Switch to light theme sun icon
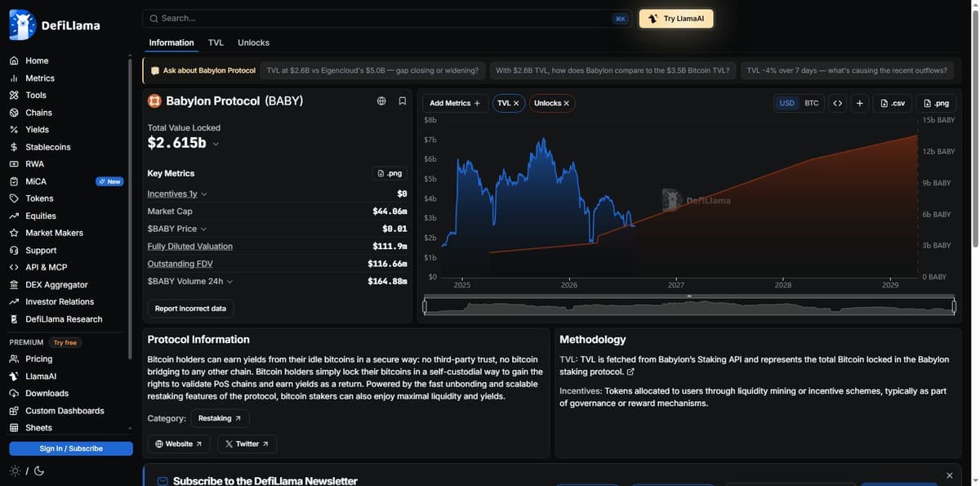The image size is (980, 486). pyautogui.click(x=15, y=470)
